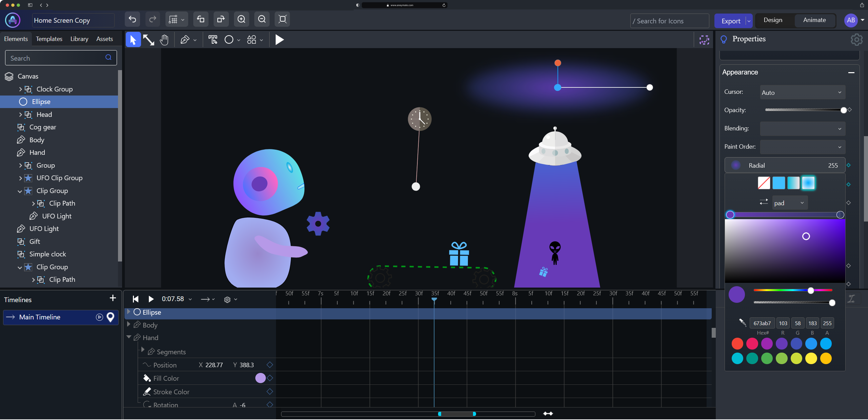Click the fit-canvas-to-screen icon
The height and width of the screenshot is (420, 868).
[x=282, y=19]
